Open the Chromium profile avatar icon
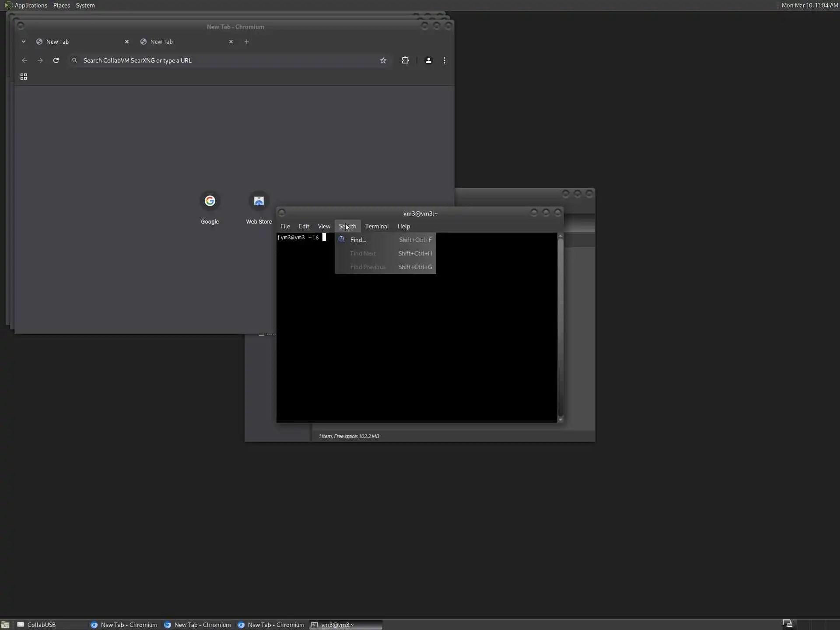 tap(428, 60)
